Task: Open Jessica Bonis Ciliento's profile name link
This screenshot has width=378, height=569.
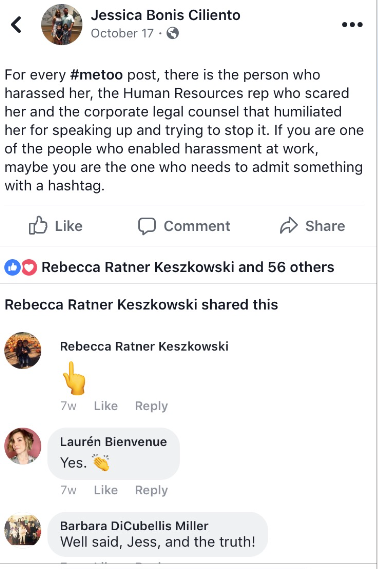Action: point(165,15)
